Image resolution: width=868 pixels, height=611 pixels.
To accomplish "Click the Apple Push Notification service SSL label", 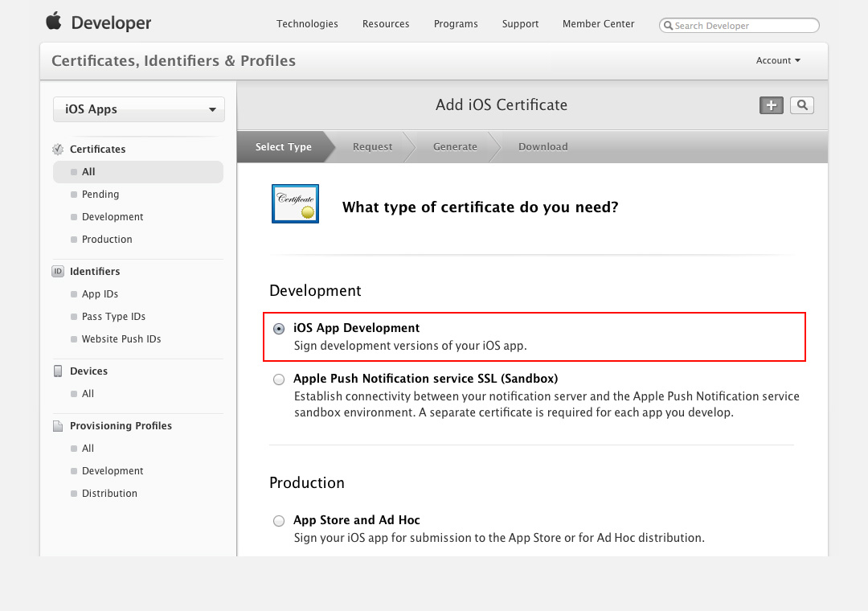I will [426, 379].
